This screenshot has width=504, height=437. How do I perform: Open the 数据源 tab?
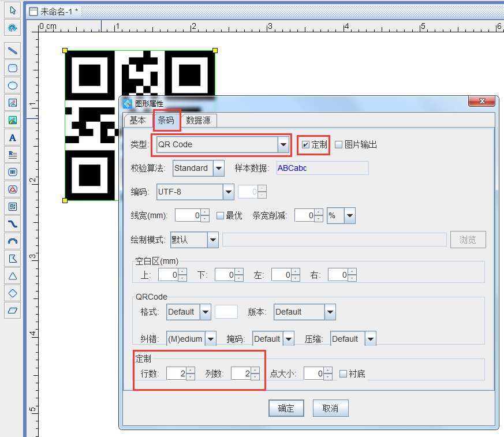click(x=198, y=120)
